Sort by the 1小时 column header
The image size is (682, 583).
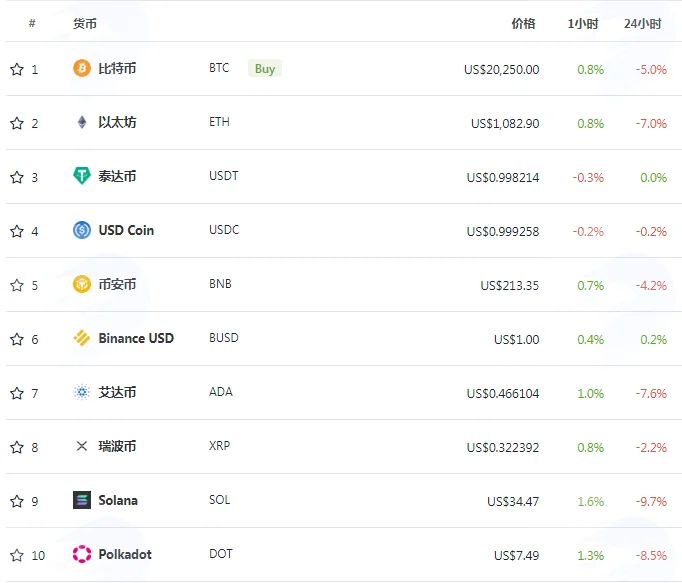pyautogui.click(x=583, y=23)
